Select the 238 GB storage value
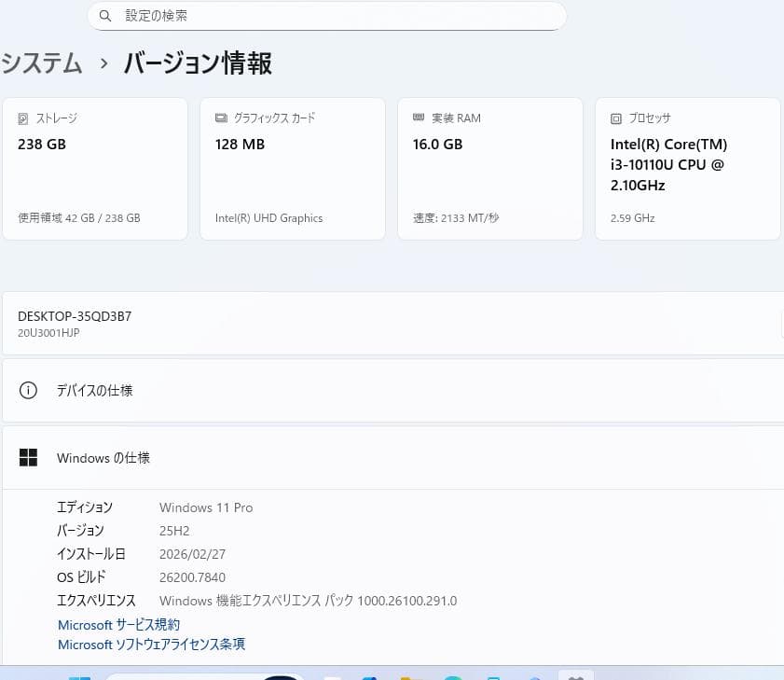Viewport: 784px width, 680px height. click(x=42, y=145)
